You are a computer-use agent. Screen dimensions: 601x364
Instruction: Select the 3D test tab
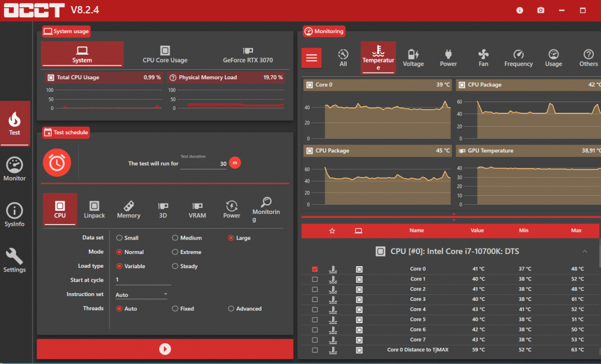[x=163, y=209]
